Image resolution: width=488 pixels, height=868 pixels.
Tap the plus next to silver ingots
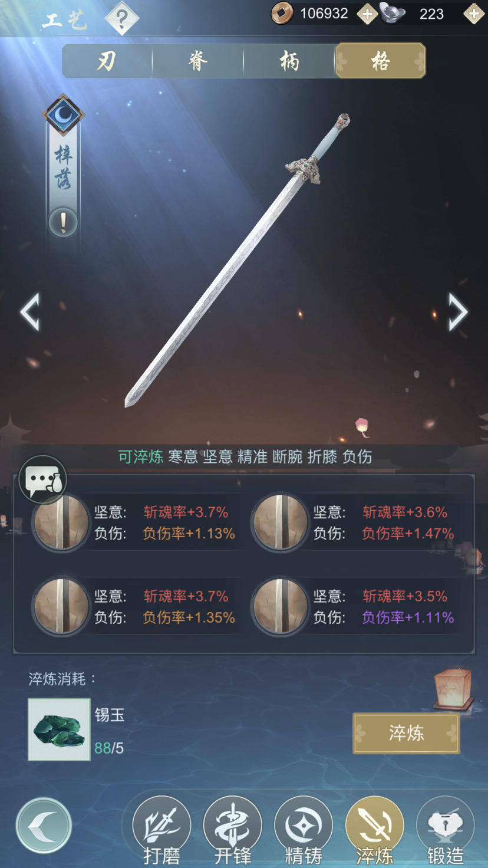[474, 14]
